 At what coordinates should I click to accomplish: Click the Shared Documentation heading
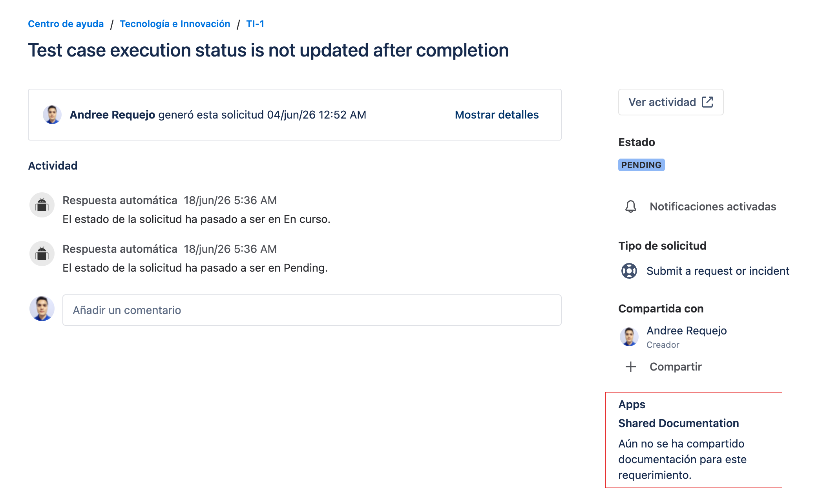(x=679, y=423)
